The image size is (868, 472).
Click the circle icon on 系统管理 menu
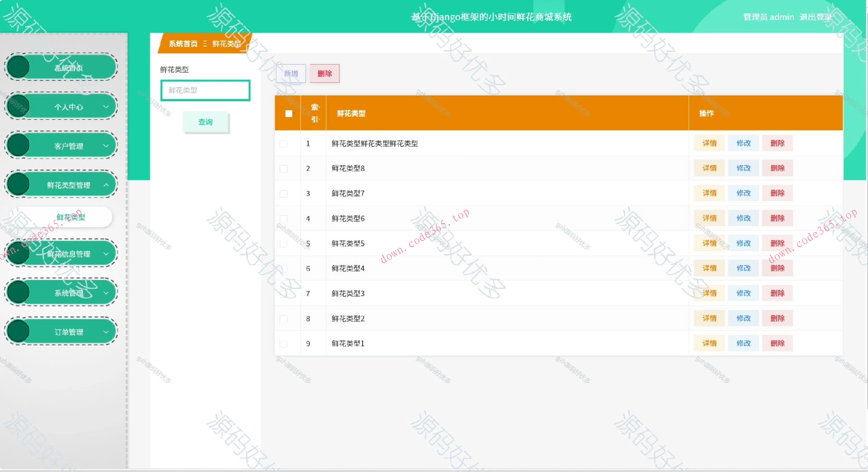pyautogui.click(x=18, y=292)
